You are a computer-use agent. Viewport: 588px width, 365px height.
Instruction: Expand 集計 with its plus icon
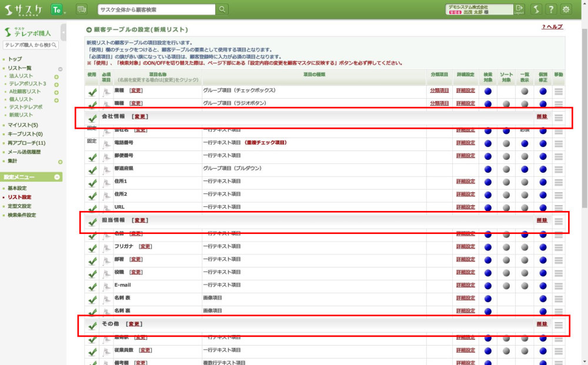tap(60, 162)
